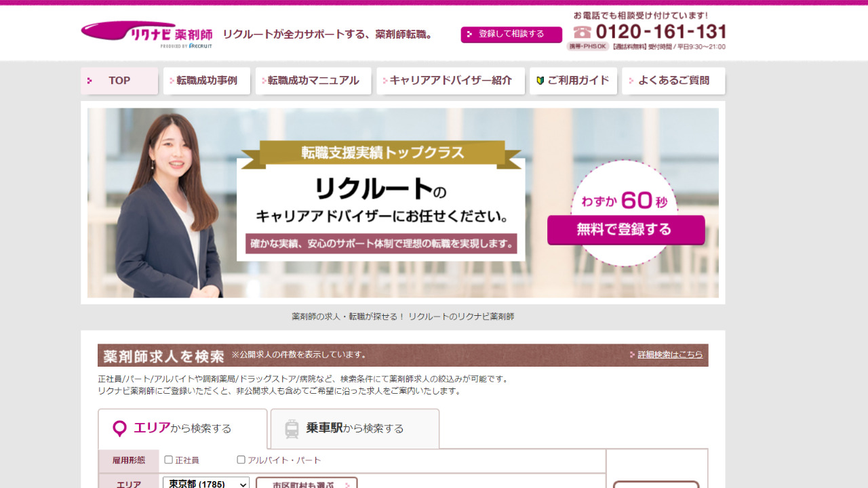Open キャリアアドバイザー紹介 menu item

451,81
